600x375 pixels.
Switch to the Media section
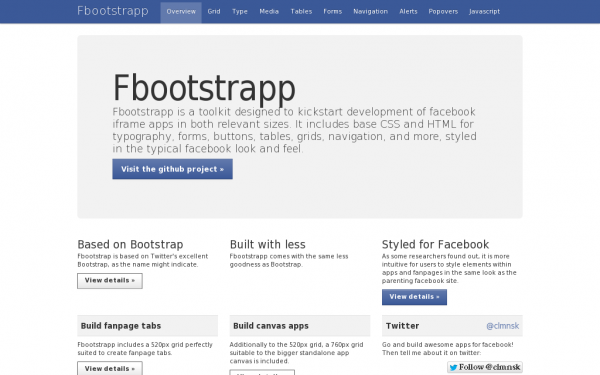[x=269, y=12]
